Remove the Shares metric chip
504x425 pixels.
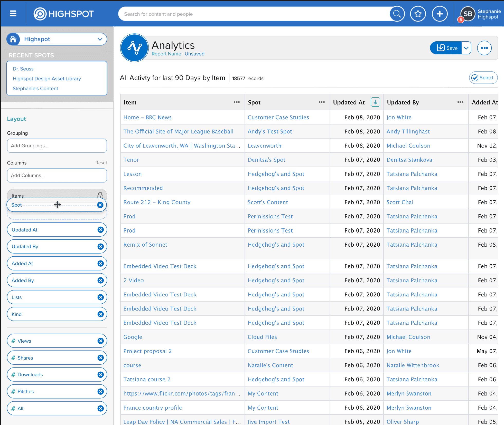coord(101,358)
